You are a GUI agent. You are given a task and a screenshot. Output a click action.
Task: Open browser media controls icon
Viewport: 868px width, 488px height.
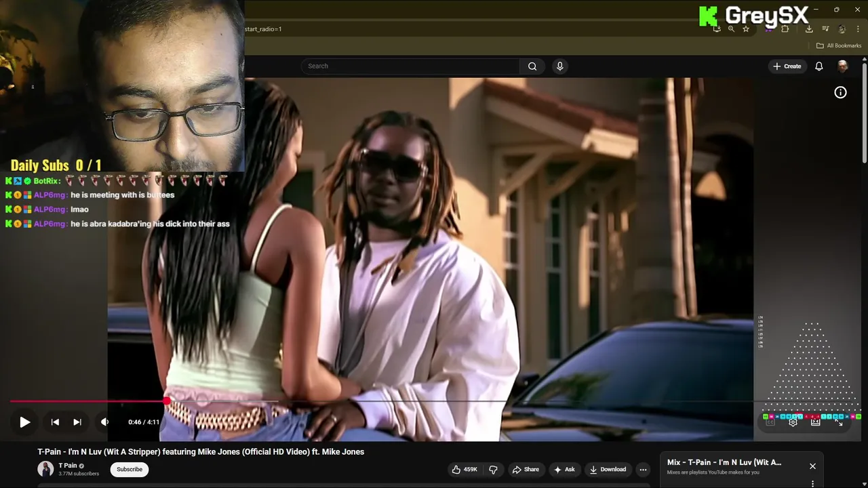pyautogui.click(x=825, y=29)
